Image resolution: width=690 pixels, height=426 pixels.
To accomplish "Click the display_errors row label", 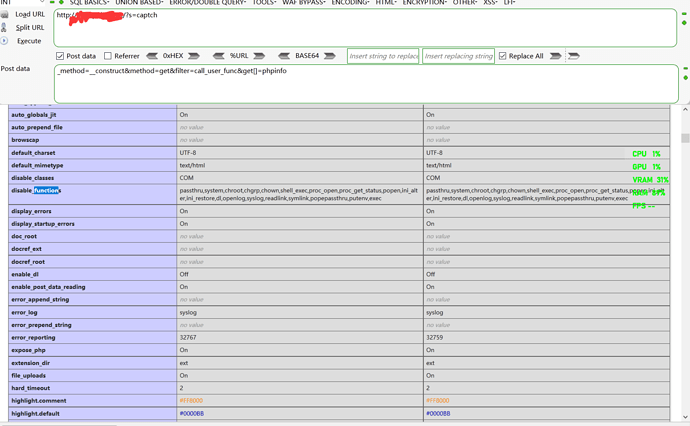I will (x=31, y=211).
